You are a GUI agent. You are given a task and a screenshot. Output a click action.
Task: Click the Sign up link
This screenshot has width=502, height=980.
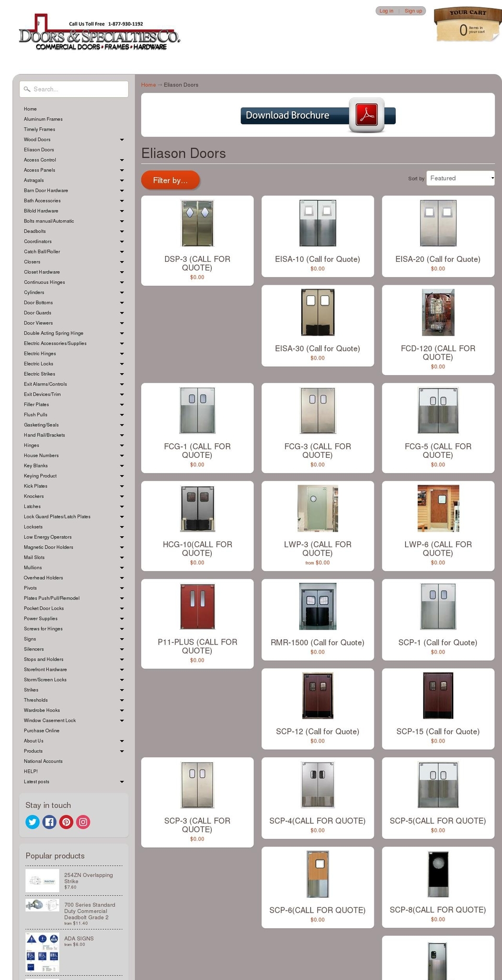[x=413, y=11]
